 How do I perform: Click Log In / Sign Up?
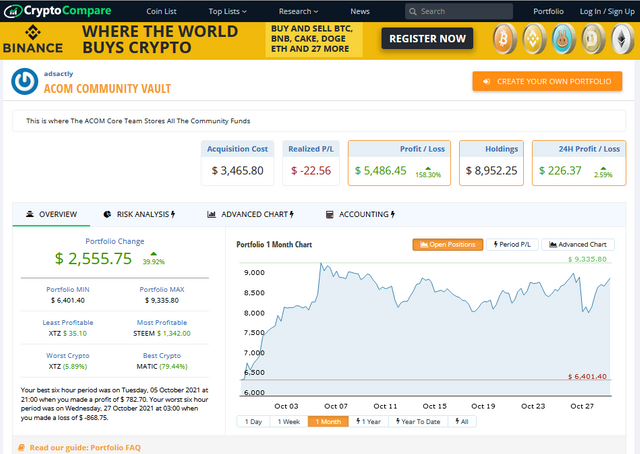point(607,11)
